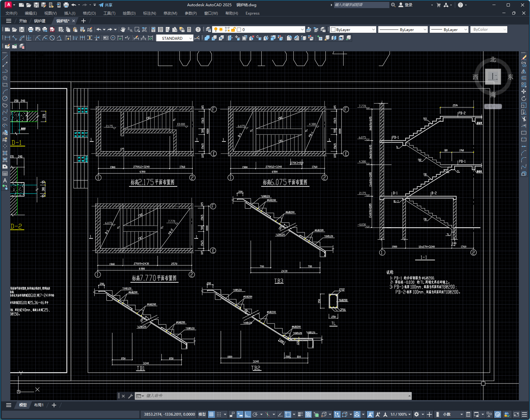Click the ViewCube 上 top face
This screenshot has height=420, width=530.
(493, 77)
